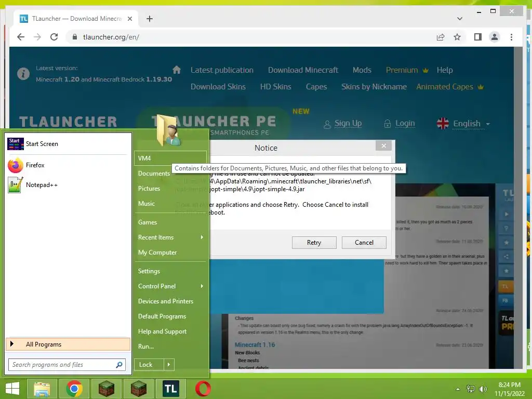
Task: Open the Download Minecraft menu link
Action: (x=303, y=70)
